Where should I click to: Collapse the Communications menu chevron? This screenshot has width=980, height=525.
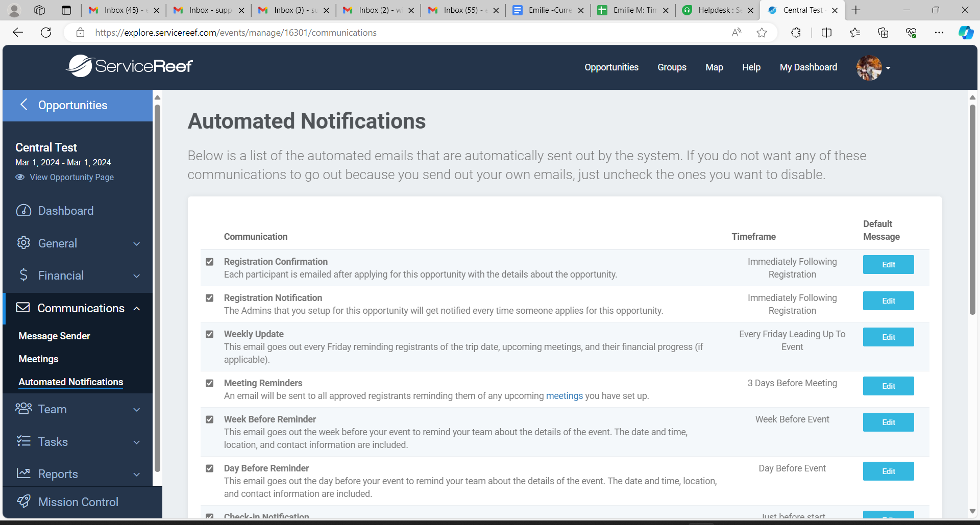(137, 309)
